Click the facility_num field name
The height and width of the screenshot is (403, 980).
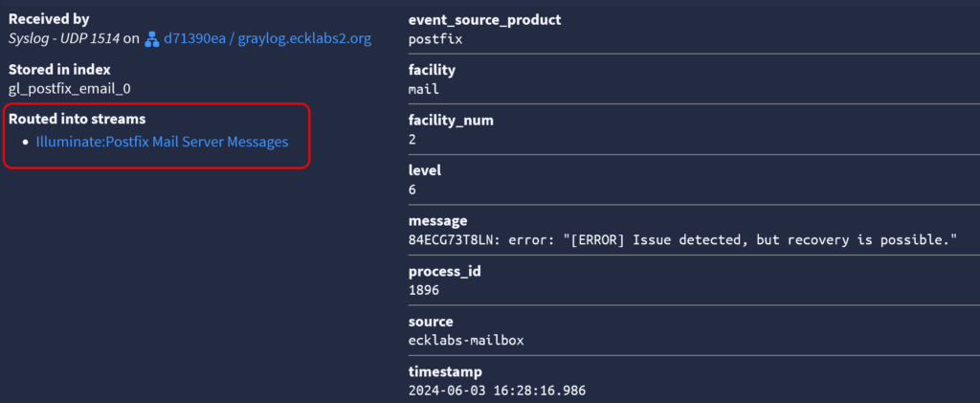point(450,121)
